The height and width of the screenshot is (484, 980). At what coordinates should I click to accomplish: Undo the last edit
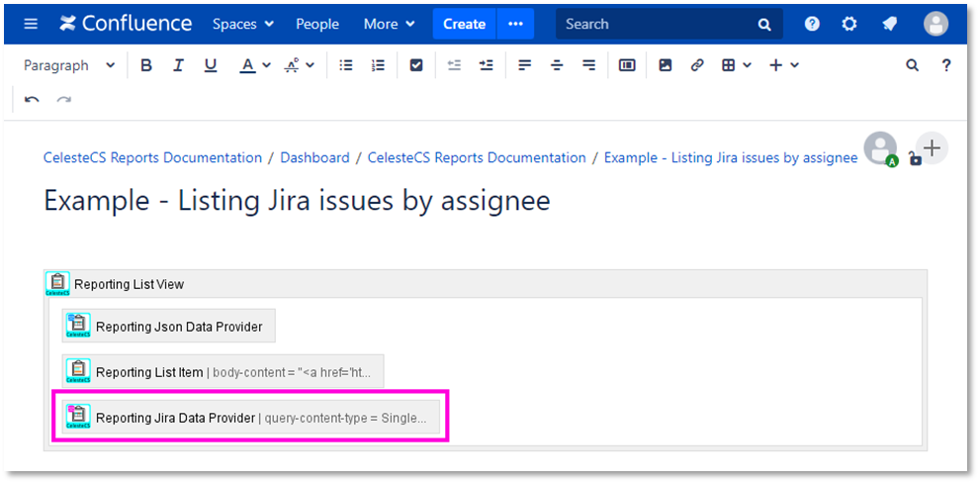point(32,99)
